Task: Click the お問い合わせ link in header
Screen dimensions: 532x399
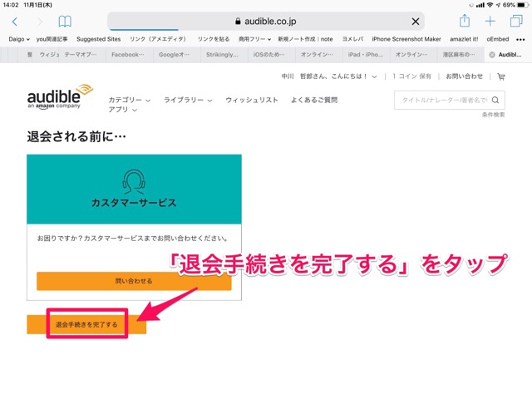Action: (464, 76)
